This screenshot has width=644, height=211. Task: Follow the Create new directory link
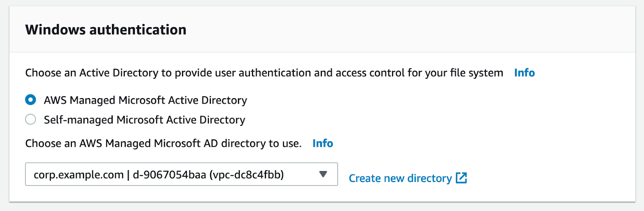coord(400,178)
